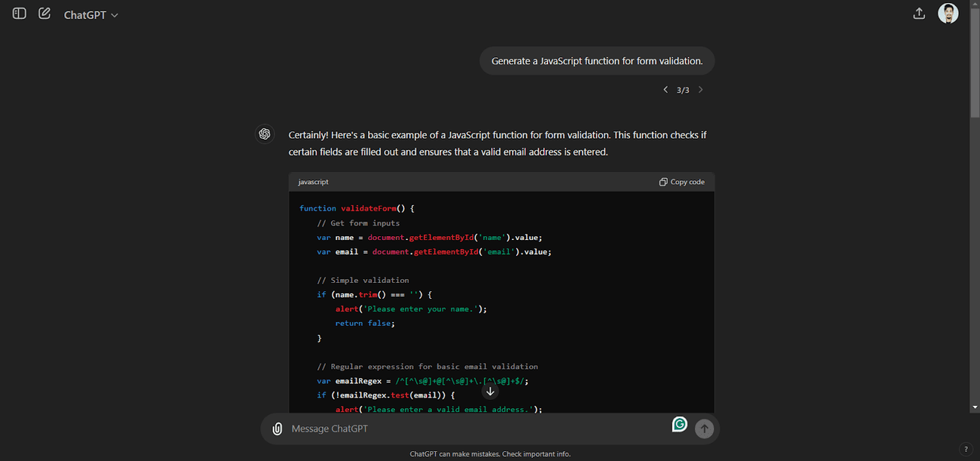Go to previous message version arrow
980x461 pixels.
666,90
